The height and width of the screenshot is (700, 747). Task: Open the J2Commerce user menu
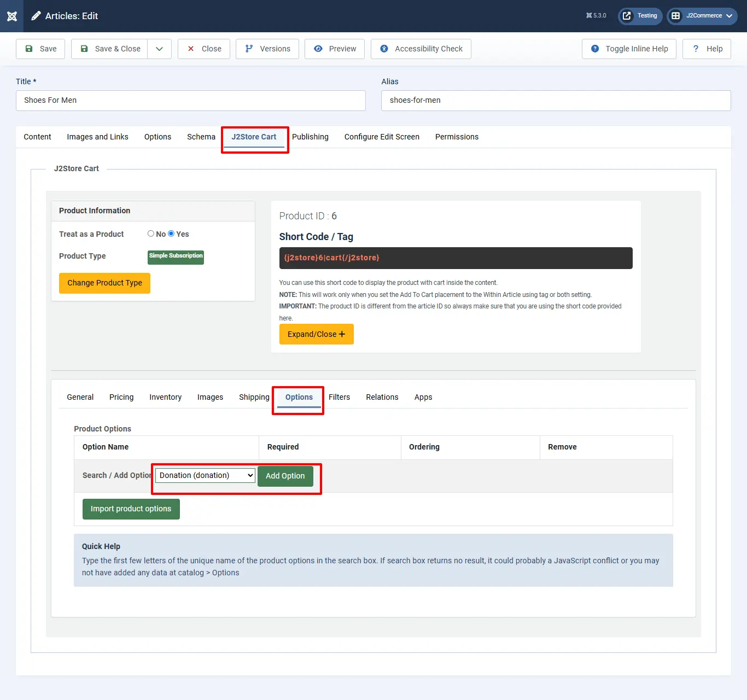(702, 16)
